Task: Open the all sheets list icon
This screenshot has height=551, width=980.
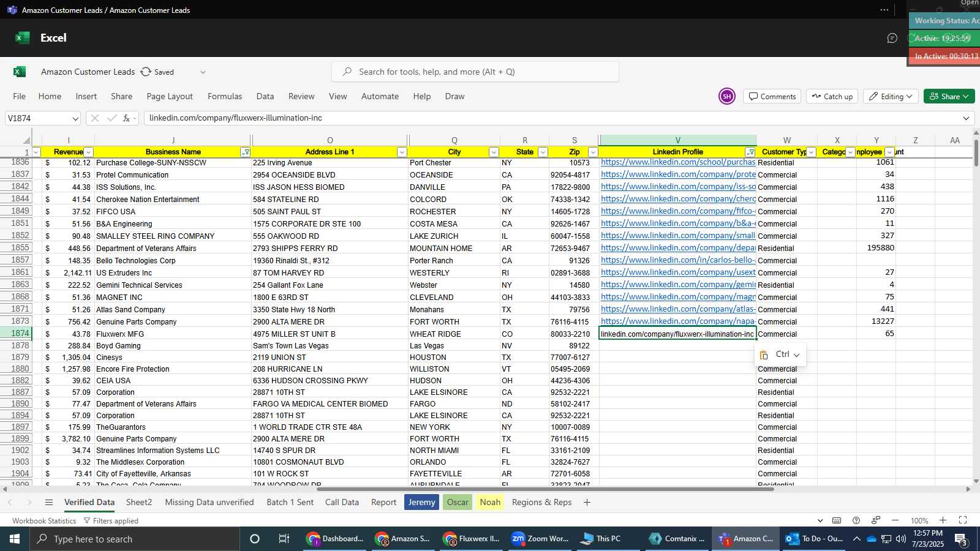Action: (x=49, y=502)
